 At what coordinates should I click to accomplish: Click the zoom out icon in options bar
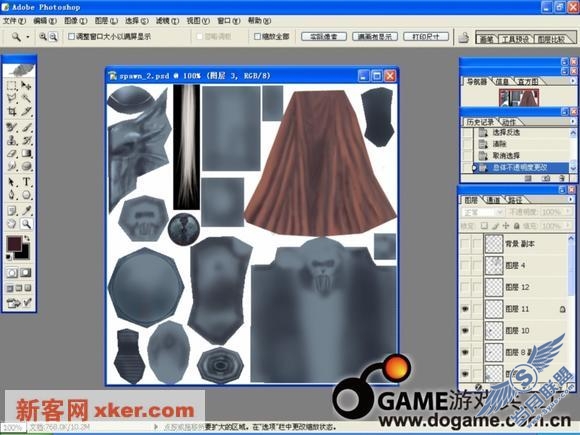pyautogui.click(x=54, y=36)
